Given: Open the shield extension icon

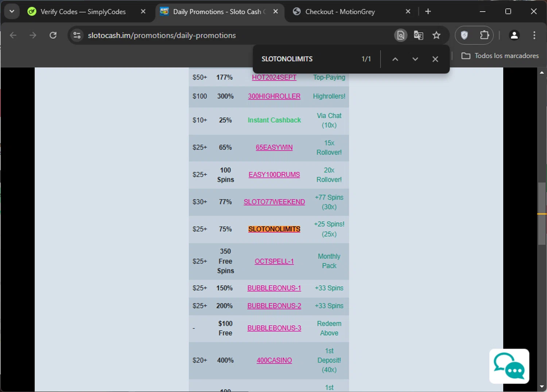Looking at the screenshot, I should point(464,35).
